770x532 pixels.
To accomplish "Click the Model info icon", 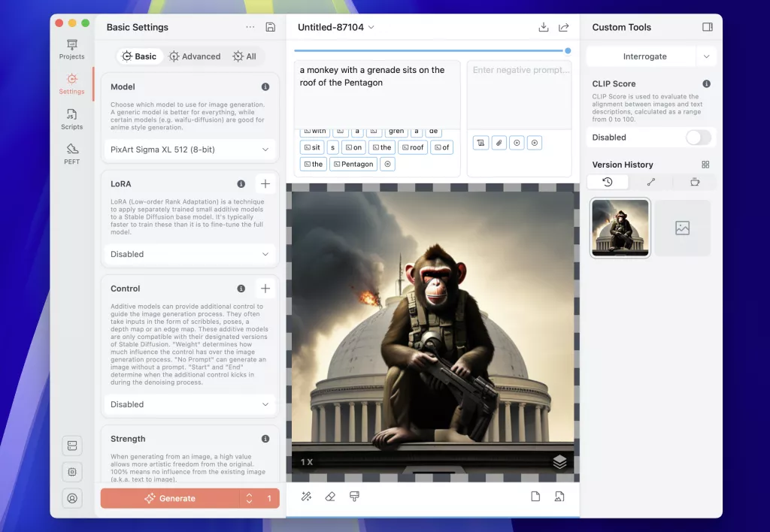I will [265, 87].
